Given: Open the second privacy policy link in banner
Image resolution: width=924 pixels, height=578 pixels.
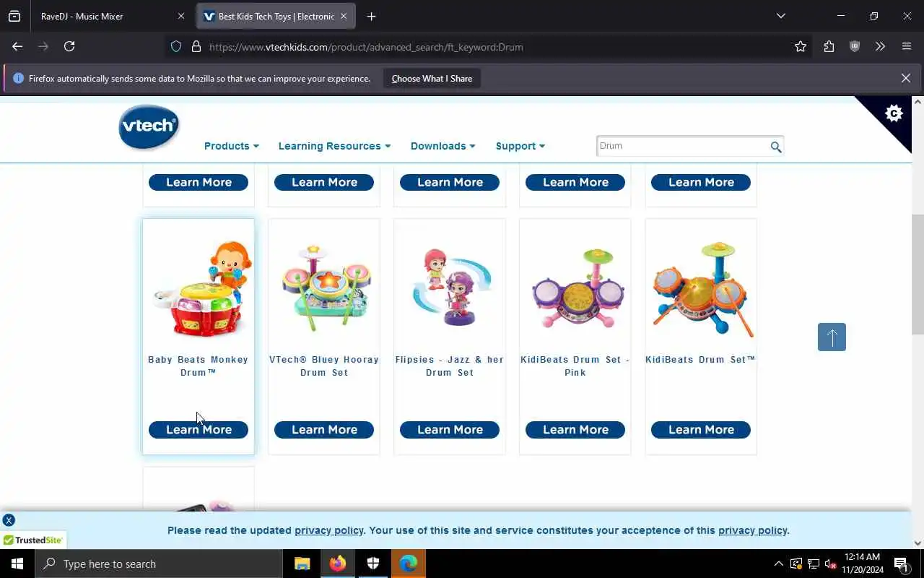Looking at the screenshot, I should click(x=752, y=530).
